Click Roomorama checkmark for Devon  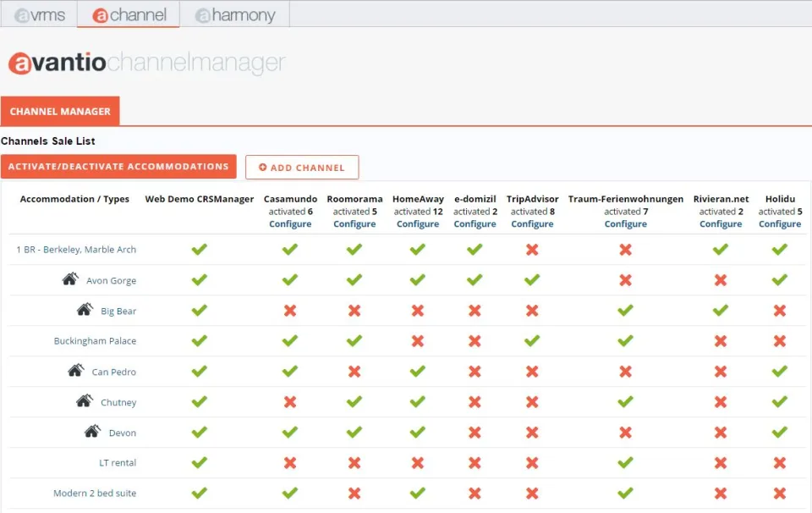point(354,433)
